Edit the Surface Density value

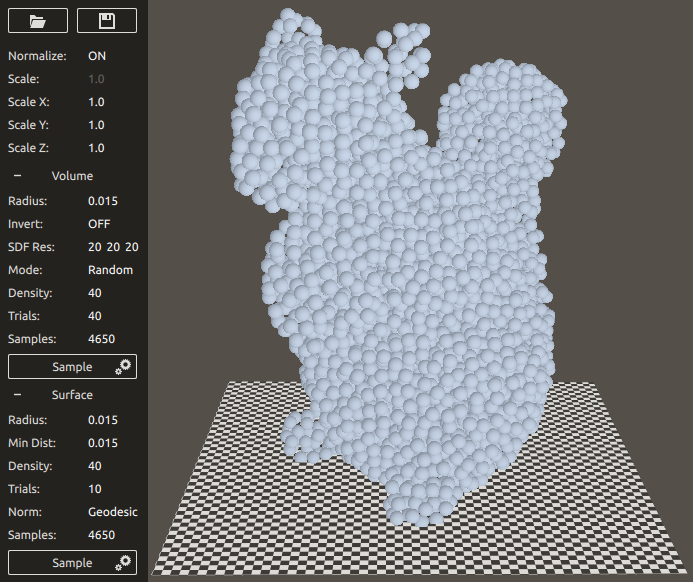[x=95, y=466]
